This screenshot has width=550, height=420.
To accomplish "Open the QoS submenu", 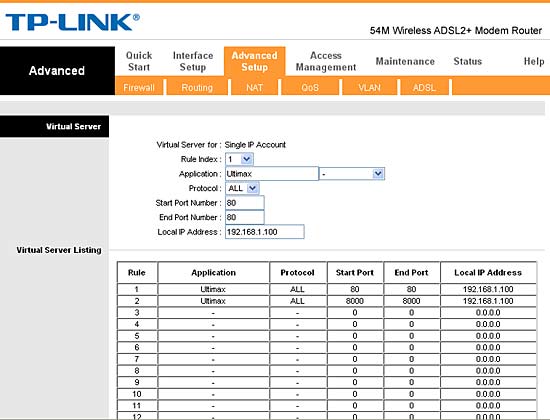I will pyautogui.click(x=310, y=87).
